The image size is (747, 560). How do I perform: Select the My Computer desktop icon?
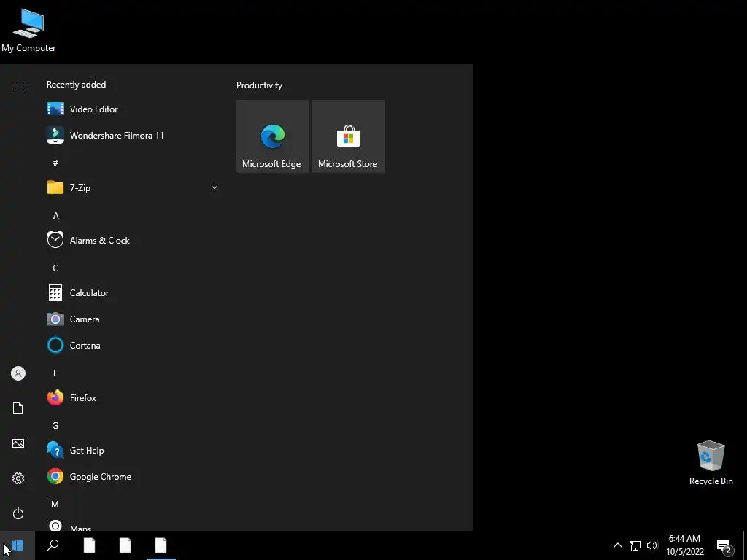click(x=28, y=30)
